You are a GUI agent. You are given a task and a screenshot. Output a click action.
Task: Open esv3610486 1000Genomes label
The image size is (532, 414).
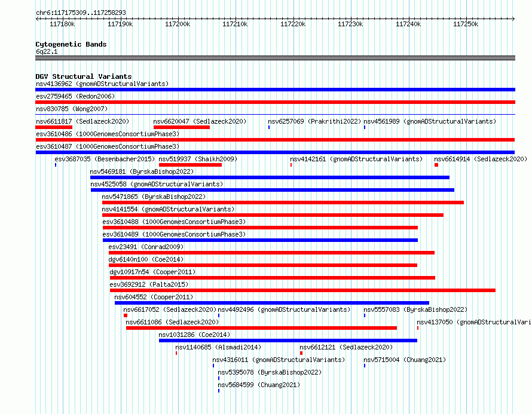108,134
